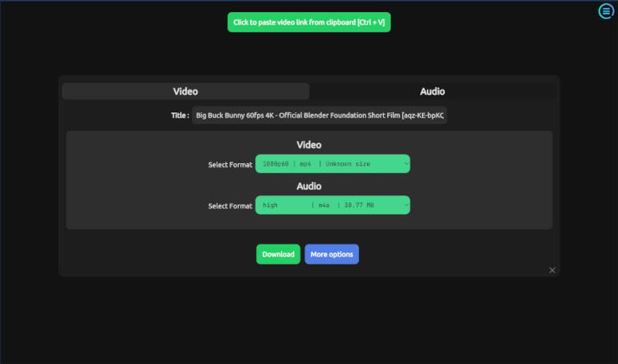618x364 pixels.
Task: Close the download panel with the X icon
Action: click(552, 270)
